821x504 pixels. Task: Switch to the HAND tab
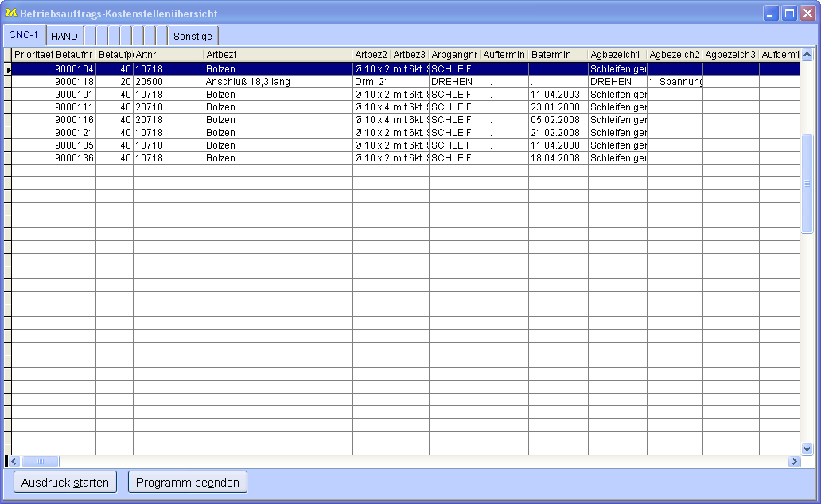tap(64, 37)
